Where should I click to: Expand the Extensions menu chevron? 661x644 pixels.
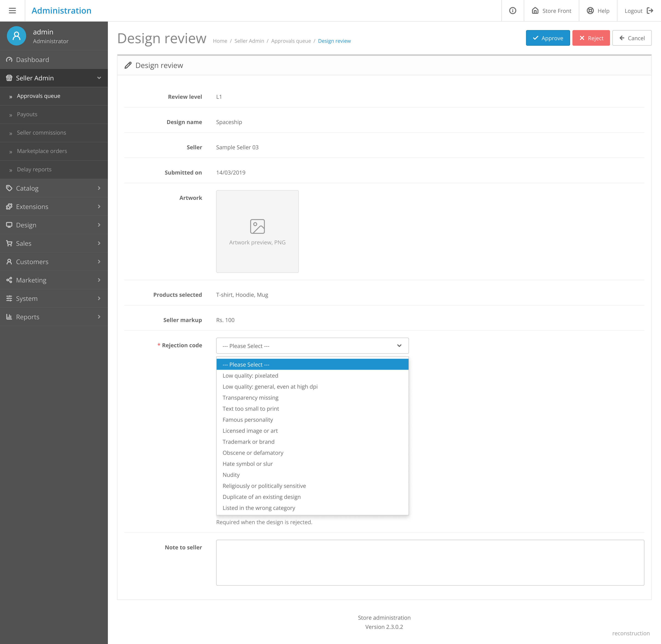click(x=99, y=207)
